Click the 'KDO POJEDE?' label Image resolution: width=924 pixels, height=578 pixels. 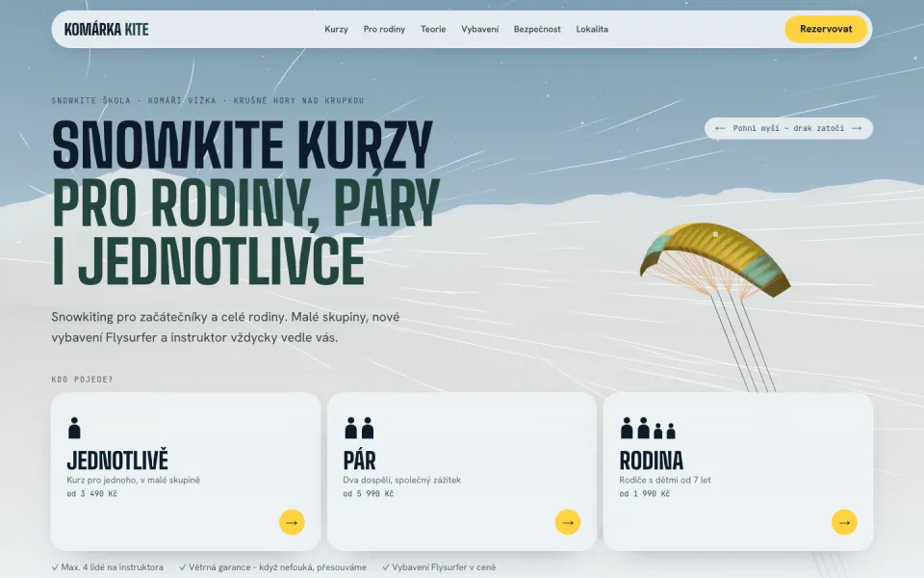click(82, 380)
